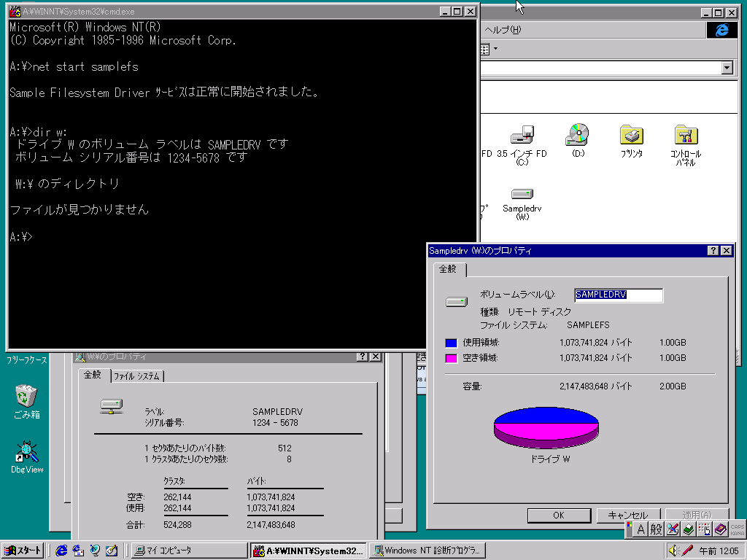The image size is (747, 560).
Task: Click the CAPS/KANA IME indicator
Action: click(737, 529)
